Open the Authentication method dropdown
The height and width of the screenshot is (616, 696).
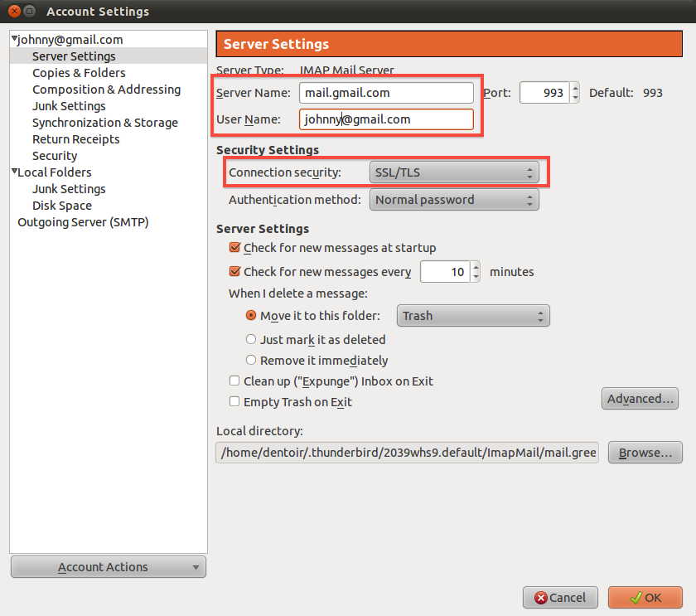[453, 200]
